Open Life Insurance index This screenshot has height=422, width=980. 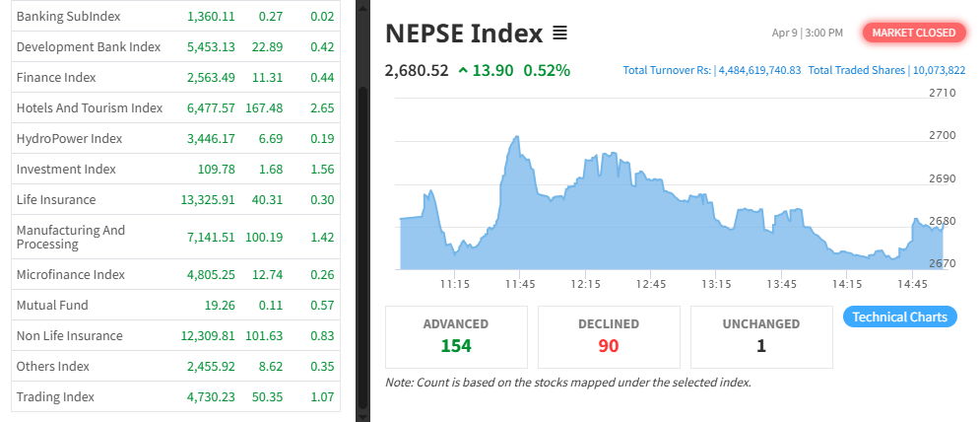[56, 199]
